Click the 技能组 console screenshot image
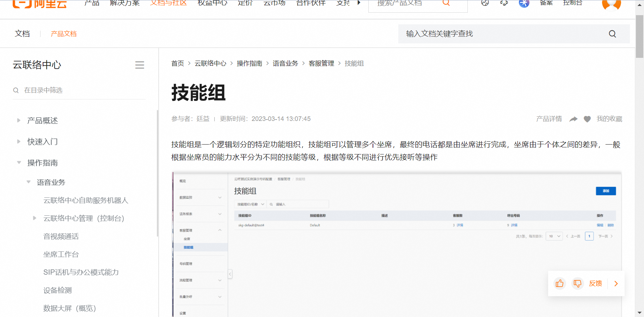 tap(397, 244)
